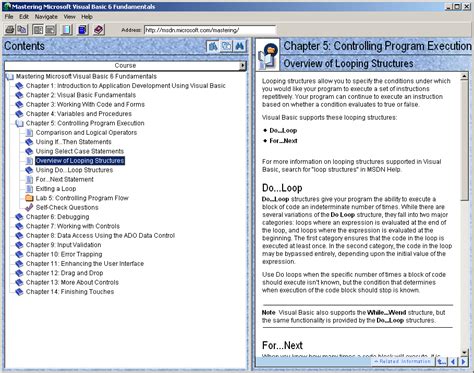Select Chapter 12: Drag and Drop
The width and height of the screenshot is (474, 373).
(x=64, y=273)
